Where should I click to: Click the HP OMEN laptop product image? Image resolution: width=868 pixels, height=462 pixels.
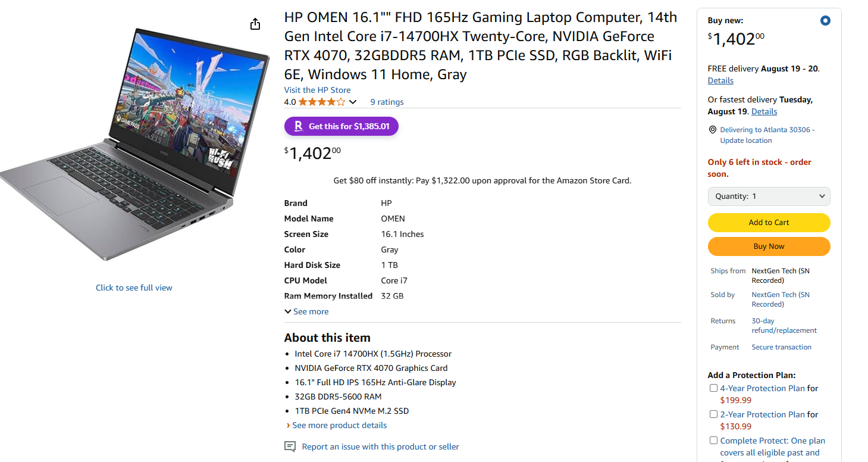[x=134, y=143]
